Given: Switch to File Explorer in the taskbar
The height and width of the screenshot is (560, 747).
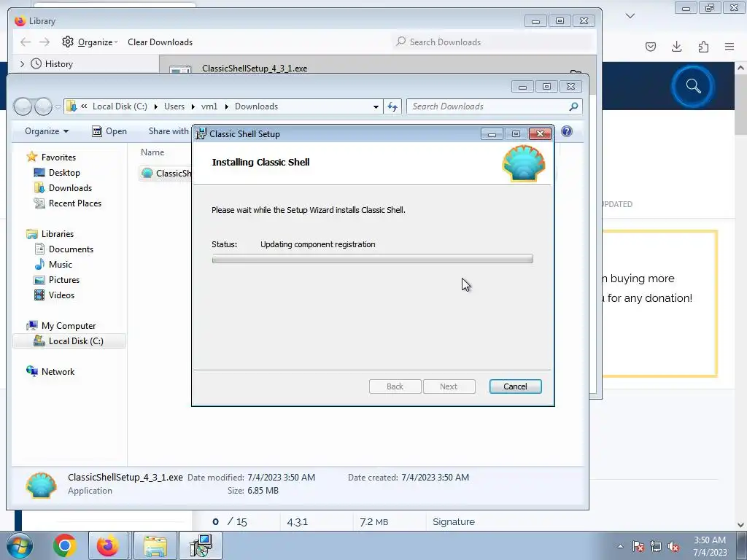Looking at the screenshot, I should tap(155, 545).
